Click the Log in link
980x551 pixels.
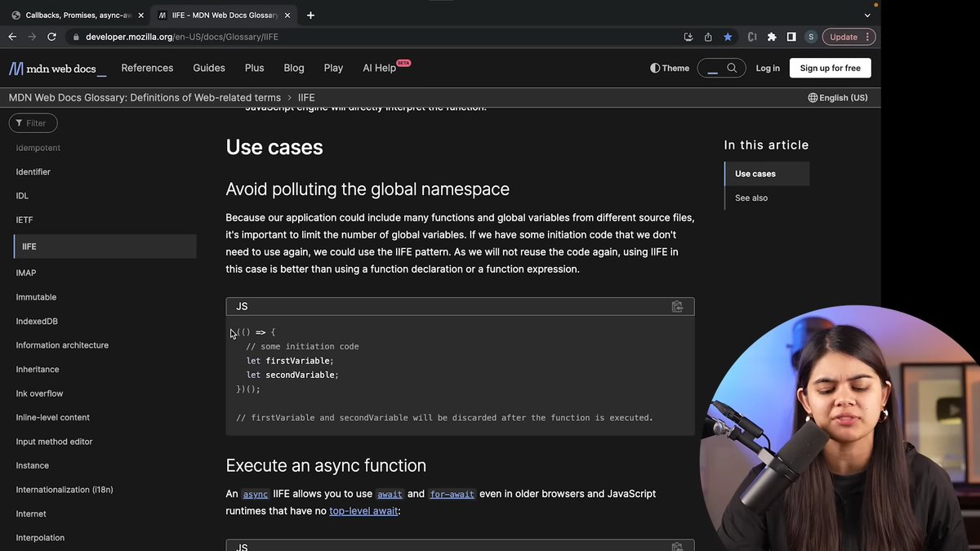click(x=768, y=68)
